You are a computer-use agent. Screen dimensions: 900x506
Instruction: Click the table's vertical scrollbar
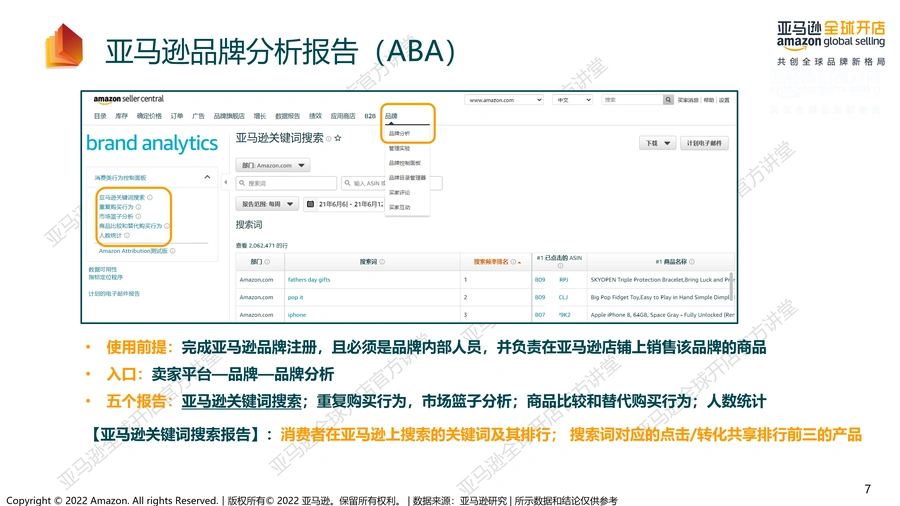pos(731,287)
